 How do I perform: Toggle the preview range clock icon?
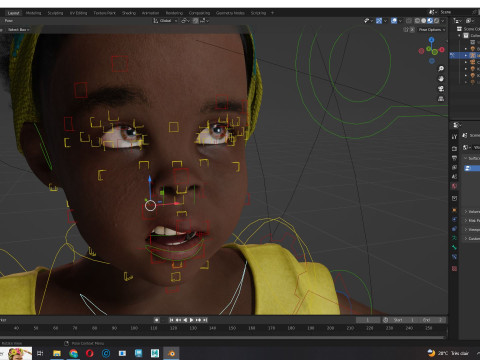click(385, 320)
